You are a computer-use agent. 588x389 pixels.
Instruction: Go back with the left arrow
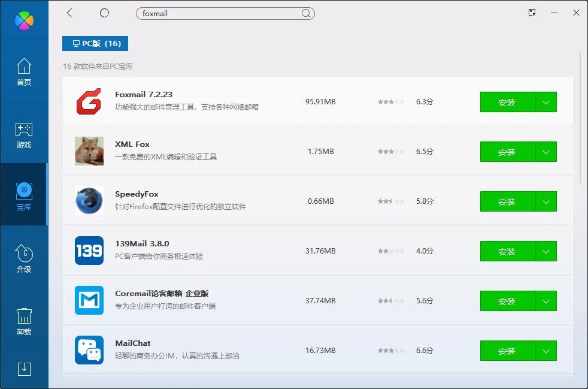[x=69, y=13]
